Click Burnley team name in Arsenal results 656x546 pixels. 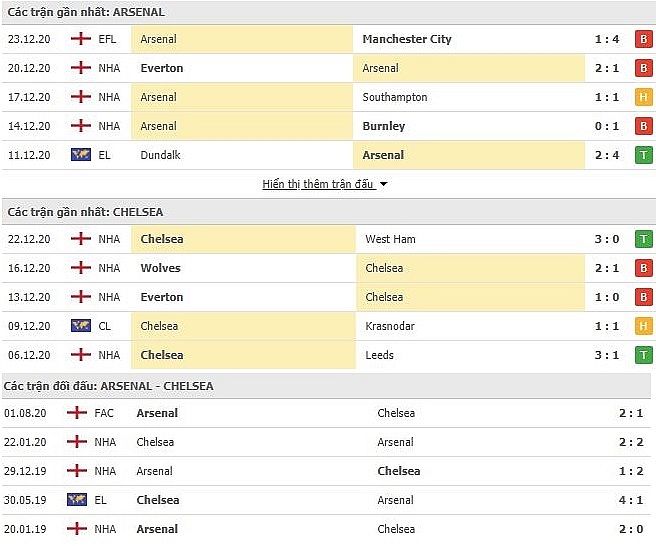384,126
